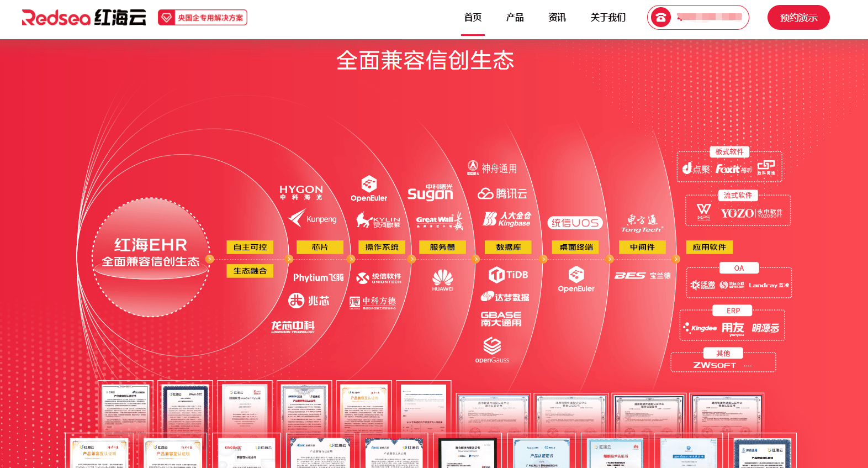This screenshot has height=468, width=868.
Task: Click the 红海EHR center circle
Action: tap(151, 257)
